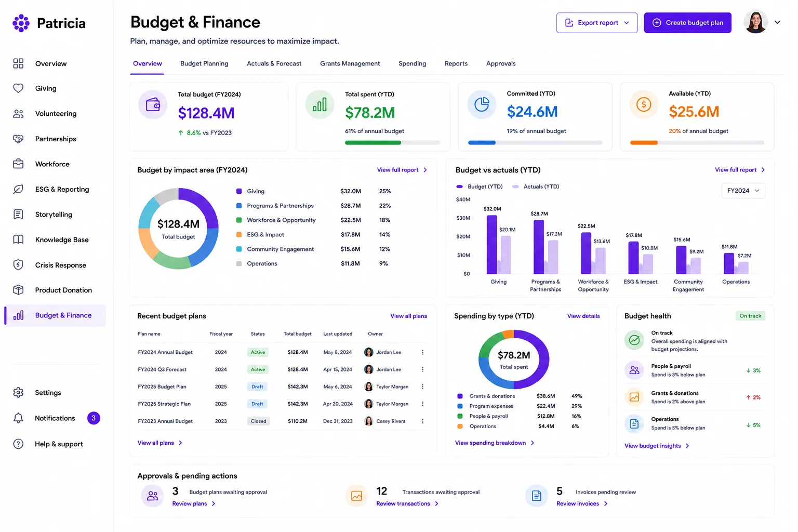
Task: Click the Giving purple legend swatch
Action: (x=239, y=191)
